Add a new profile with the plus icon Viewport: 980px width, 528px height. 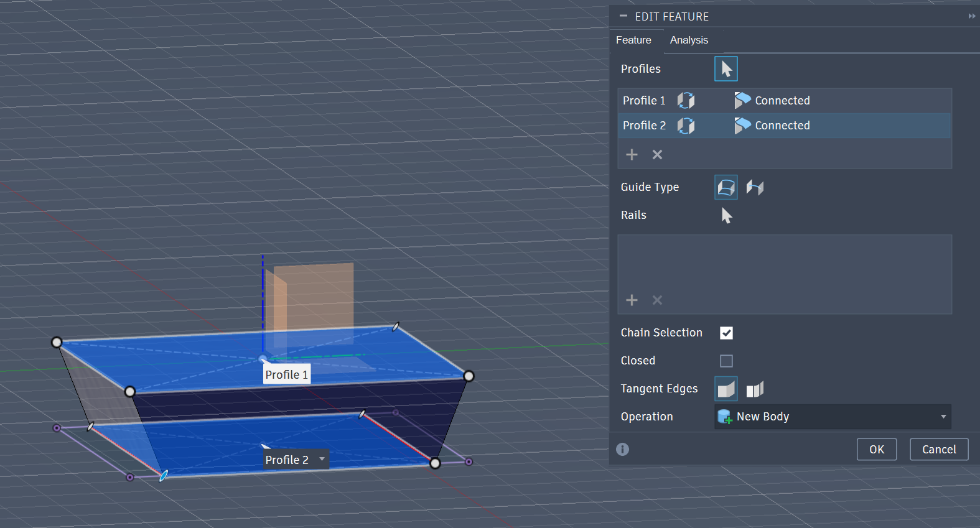(x=632, y=154)
